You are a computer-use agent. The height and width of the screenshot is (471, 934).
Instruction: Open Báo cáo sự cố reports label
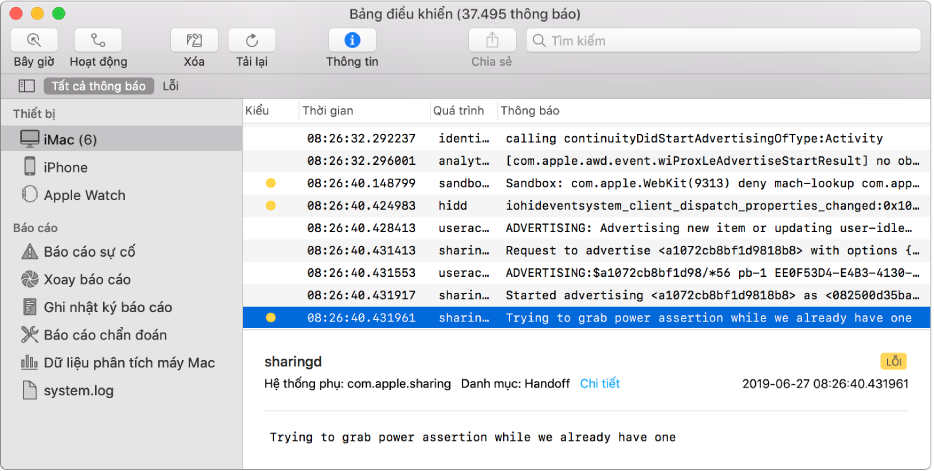pos(89,252)
